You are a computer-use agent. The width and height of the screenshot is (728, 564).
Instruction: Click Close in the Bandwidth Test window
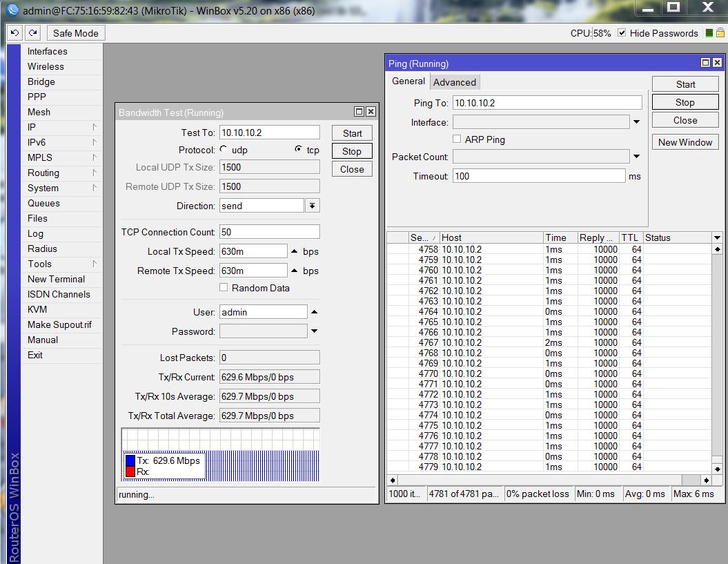(352, 170)
